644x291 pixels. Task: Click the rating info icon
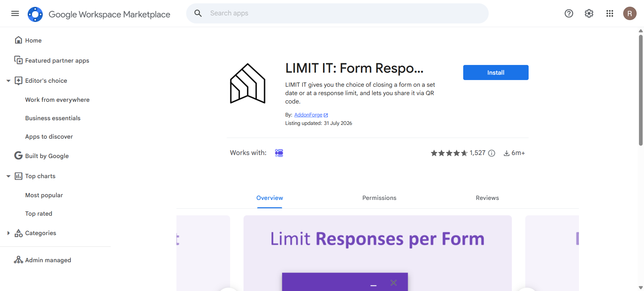492,153
